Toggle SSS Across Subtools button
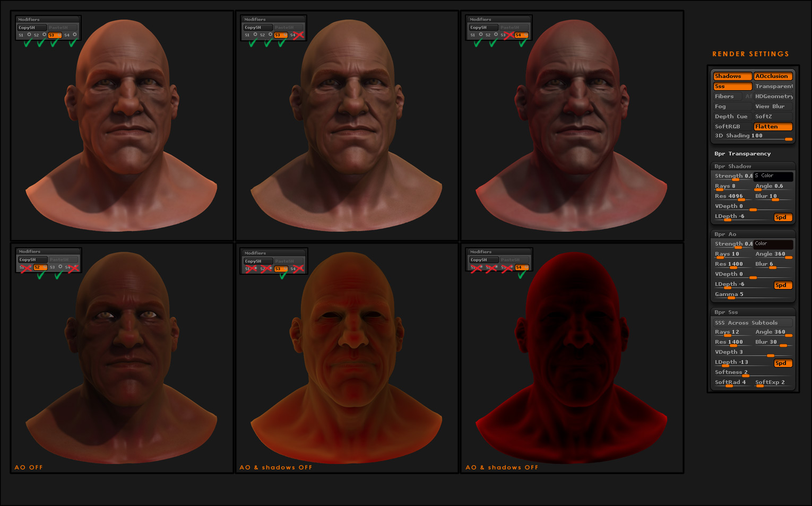This screenshot has width=812, height=506. [753, 322]
